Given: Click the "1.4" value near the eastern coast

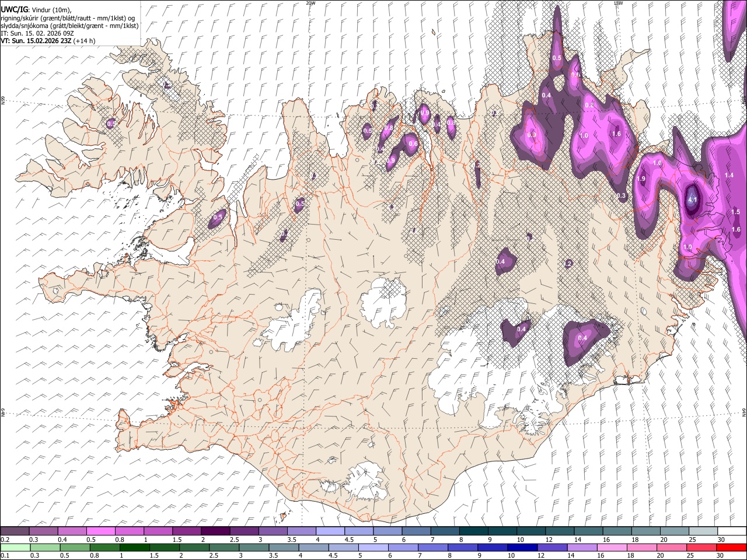Looking at the screenshot, I should [729, 176].
